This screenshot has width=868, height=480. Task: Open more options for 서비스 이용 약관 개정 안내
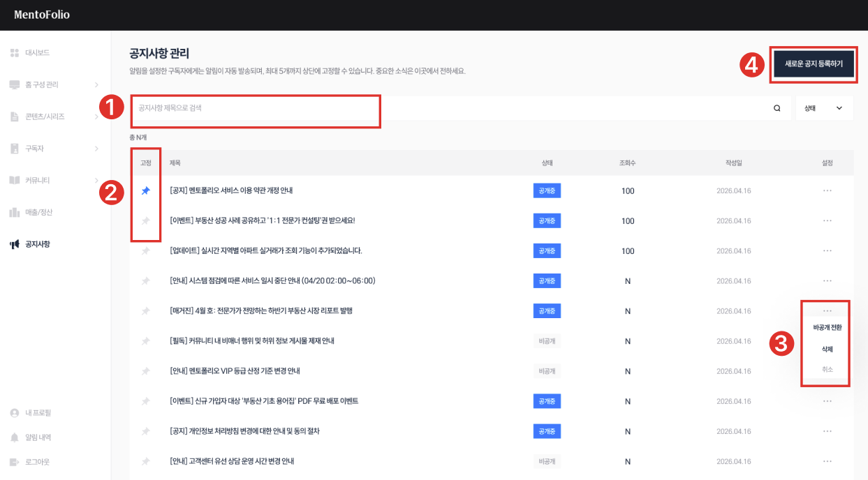coord(827,190)
